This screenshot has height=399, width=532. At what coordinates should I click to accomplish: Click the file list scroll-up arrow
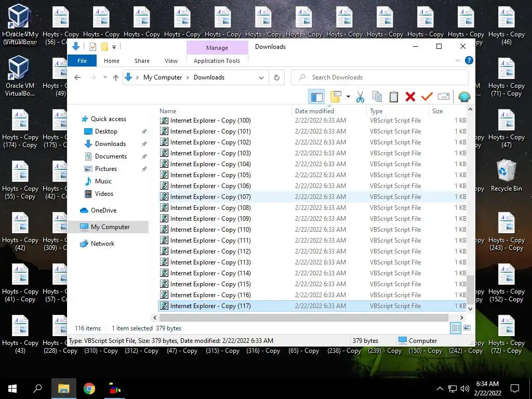click(x=470, y=109)
